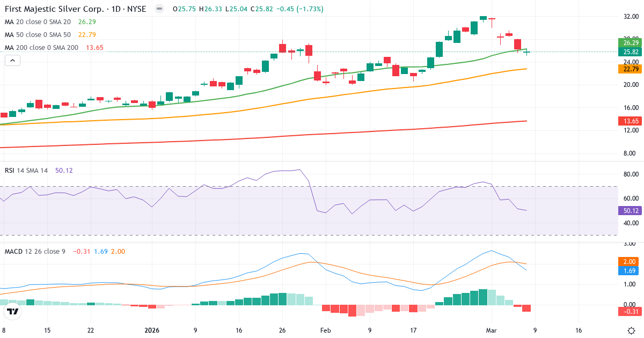Image resolution: width=644 pixels, height=338 pixels.
Task: Open chart settings with the gear icon
Action: 632,332
